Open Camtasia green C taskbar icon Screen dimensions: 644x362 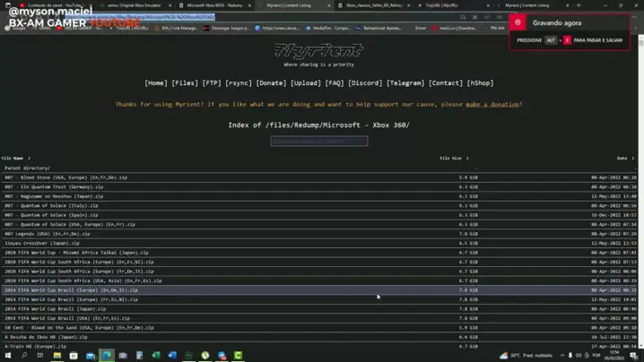pyautogui.click(x=239, y=356)
